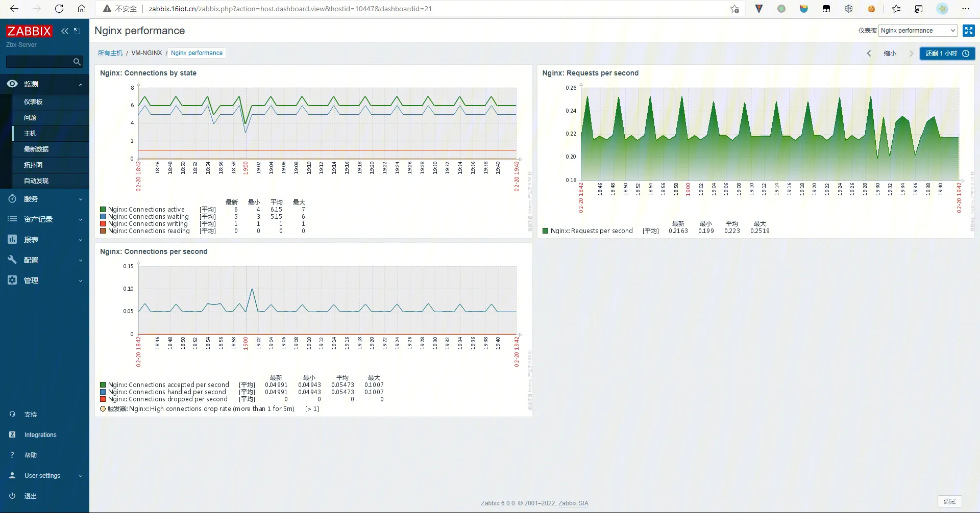Click the ZABBIX logo
Image resolution: width=980 pixels, height=513 pixels.
[x=29, y=31]
